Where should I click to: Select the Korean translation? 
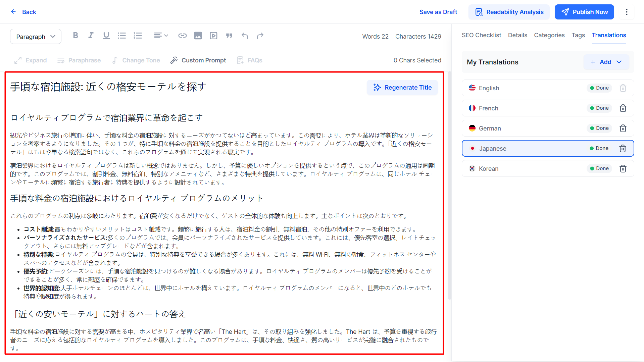tap(548, 168)
